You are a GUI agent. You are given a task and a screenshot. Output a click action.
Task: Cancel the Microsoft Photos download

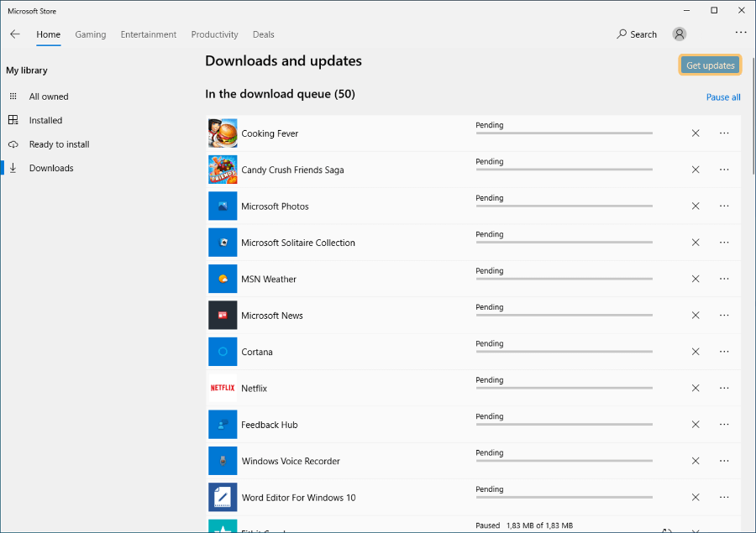[x=696, y=206]
